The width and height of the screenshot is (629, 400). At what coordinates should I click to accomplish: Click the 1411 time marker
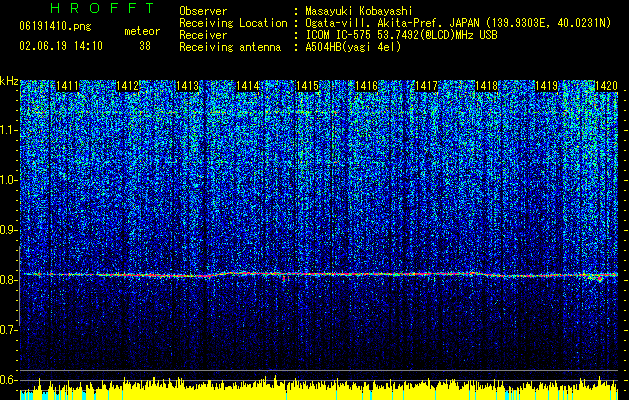67,86
